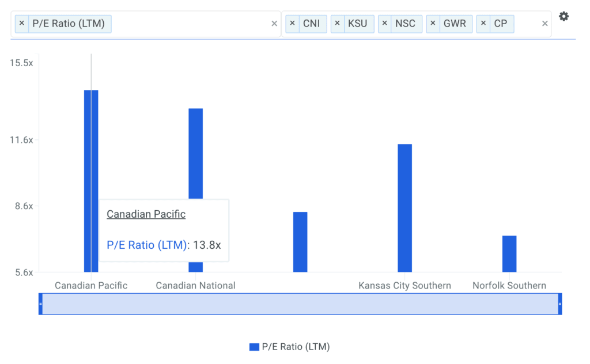Remove the NSC ticker tag

pyautogui.click(x=385, y=24)
